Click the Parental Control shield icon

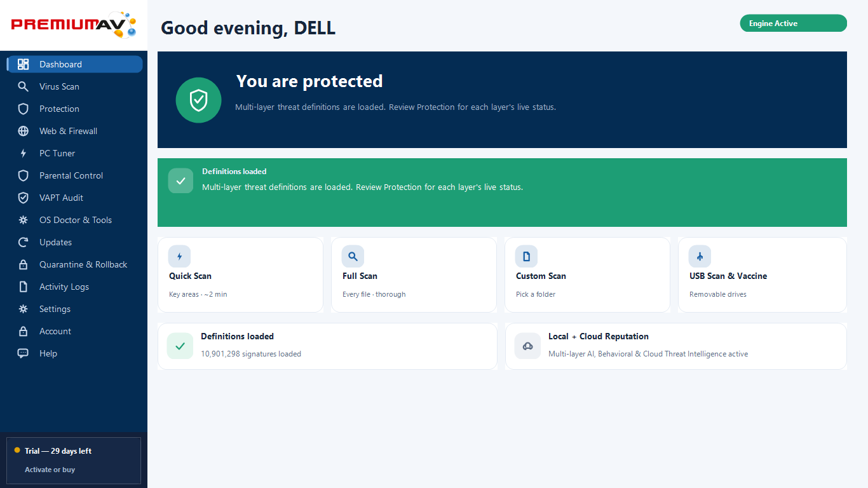(x=24, y=175)
